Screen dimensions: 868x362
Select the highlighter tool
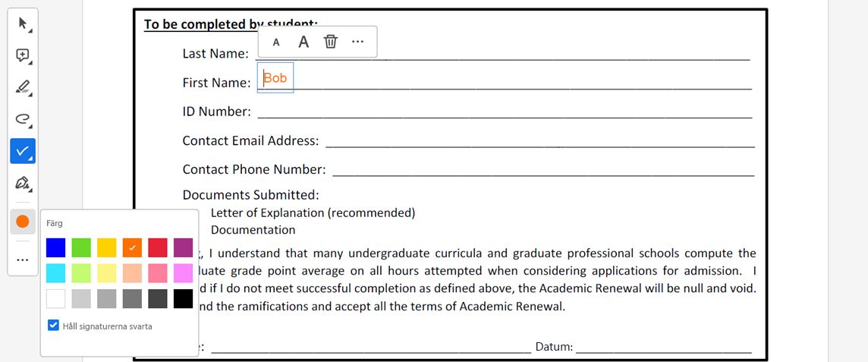(x=23, y=87)
